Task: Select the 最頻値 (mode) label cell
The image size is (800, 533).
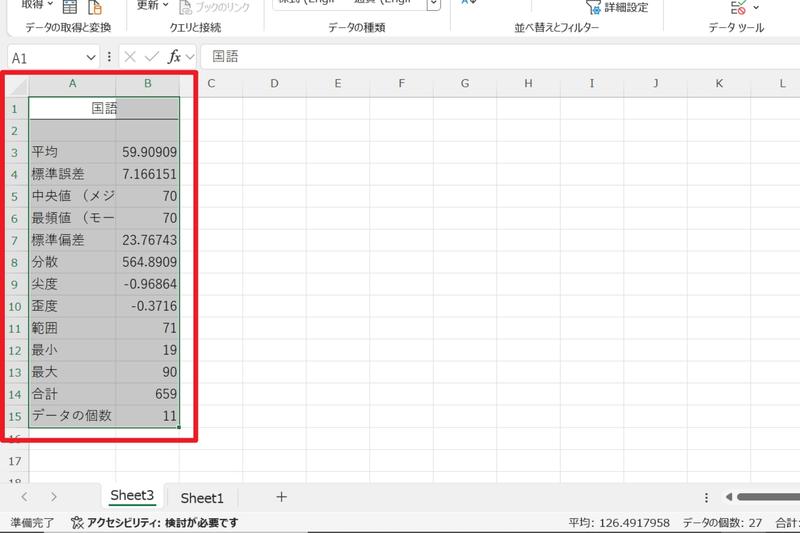Action: click(72, 218)
